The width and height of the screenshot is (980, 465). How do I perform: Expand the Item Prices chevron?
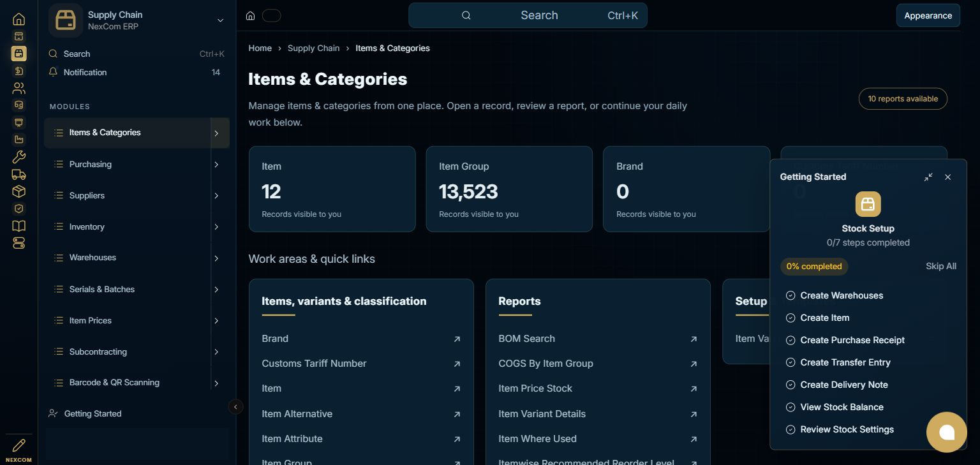coord(216,321)
